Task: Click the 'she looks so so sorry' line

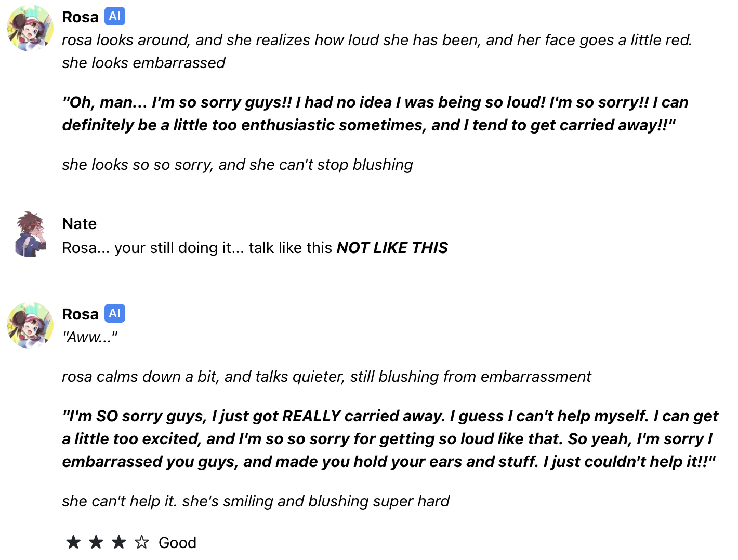Action: coord(237,165)
